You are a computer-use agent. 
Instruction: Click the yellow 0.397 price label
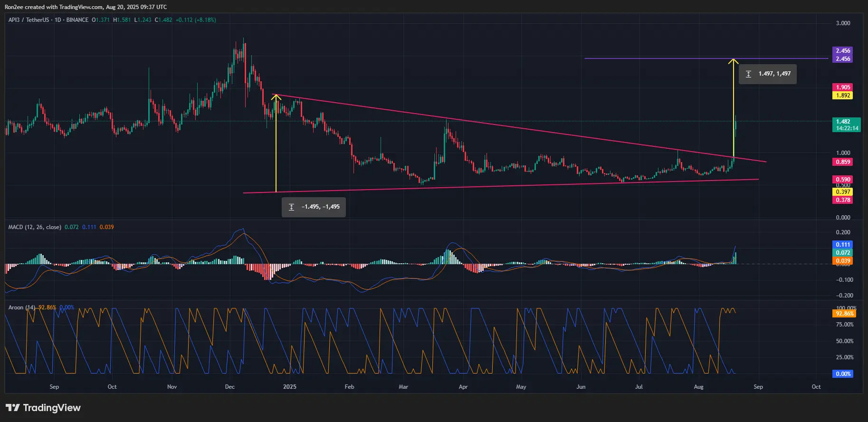pyautogui.click(x=843, y=192)
